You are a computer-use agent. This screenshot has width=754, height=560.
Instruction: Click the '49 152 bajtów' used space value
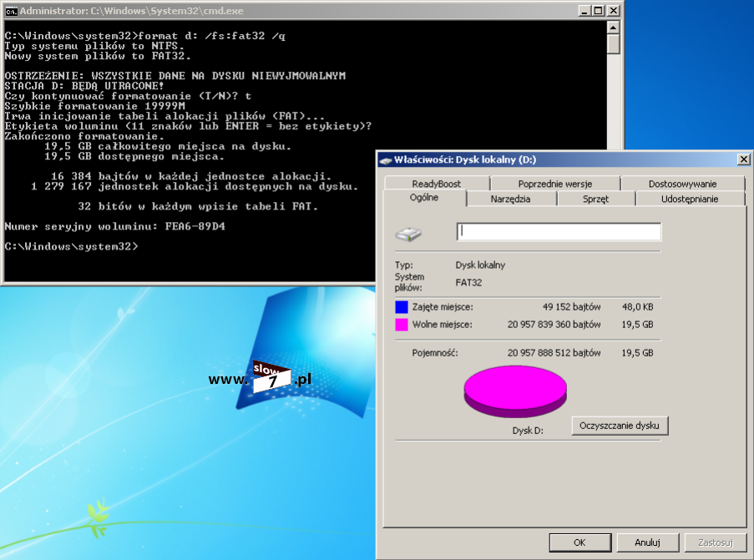(x=572, y=306)
